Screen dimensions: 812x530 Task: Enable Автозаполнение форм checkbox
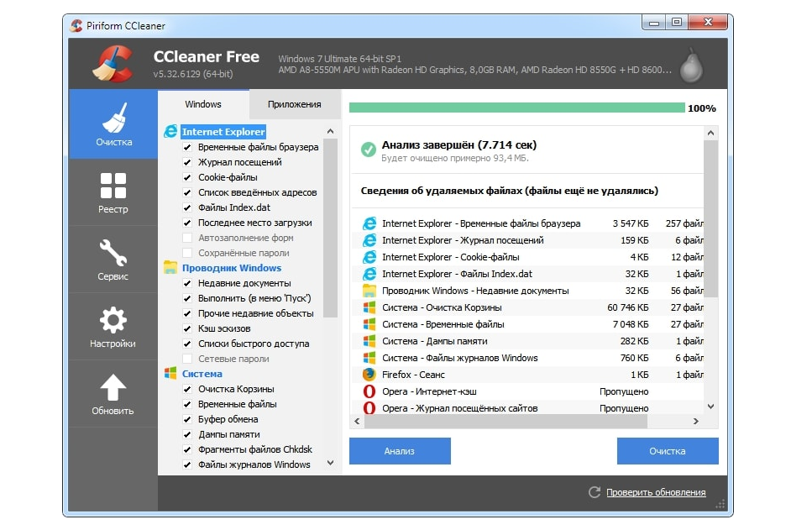(187, 238)
